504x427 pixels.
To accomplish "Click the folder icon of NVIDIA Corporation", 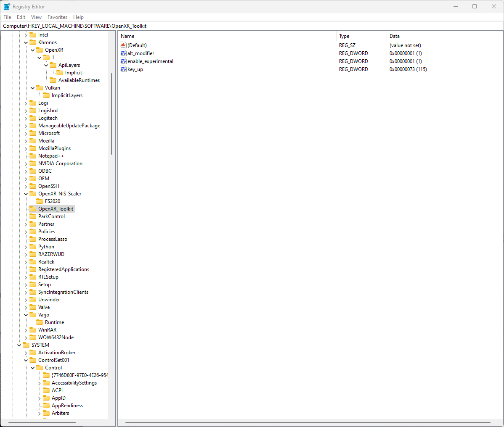I will [33, 163].
